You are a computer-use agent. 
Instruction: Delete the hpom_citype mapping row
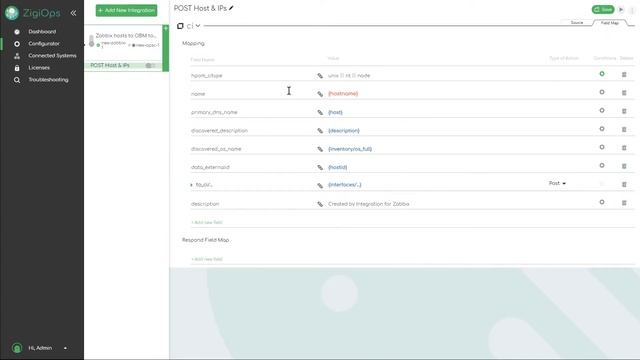click(x=624, y=75)
